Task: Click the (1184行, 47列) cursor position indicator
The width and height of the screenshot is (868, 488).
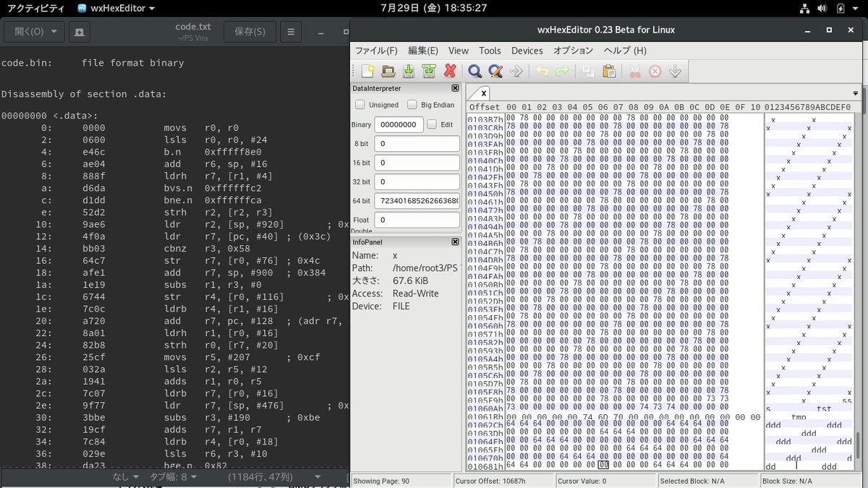Action: pyautogui.click(x=260, y=477)
